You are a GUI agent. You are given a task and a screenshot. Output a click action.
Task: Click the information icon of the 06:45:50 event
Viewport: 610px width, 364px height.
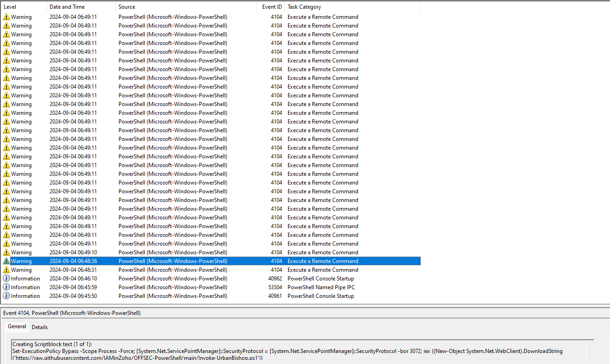point(6,296)
